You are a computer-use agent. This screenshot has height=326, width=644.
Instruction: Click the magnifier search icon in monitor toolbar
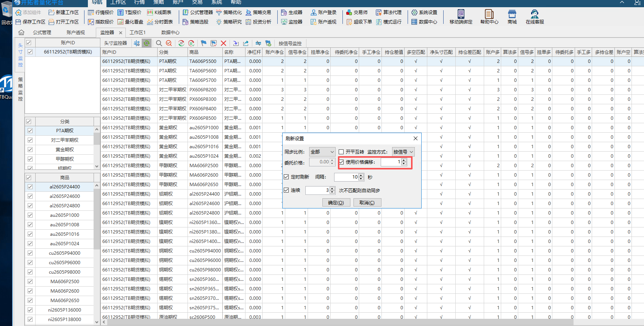tap(159, 43)
